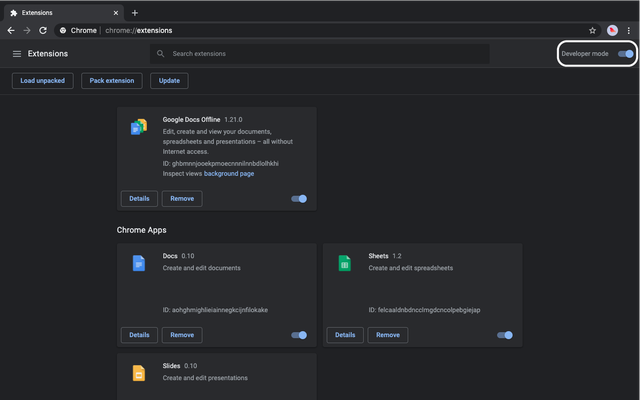Remove the Google Docs Offline extension
Screen dimensions: 640x400
click(x=182, y=199)
